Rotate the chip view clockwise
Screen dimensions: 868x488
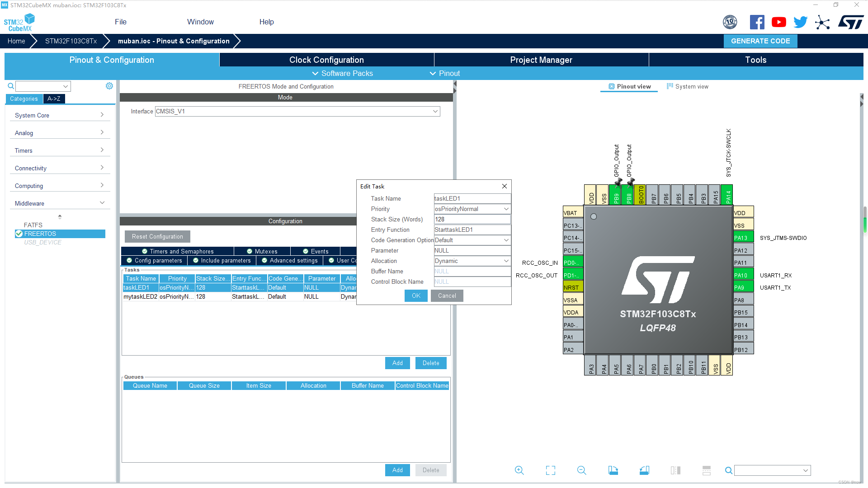tap(613, 470)
